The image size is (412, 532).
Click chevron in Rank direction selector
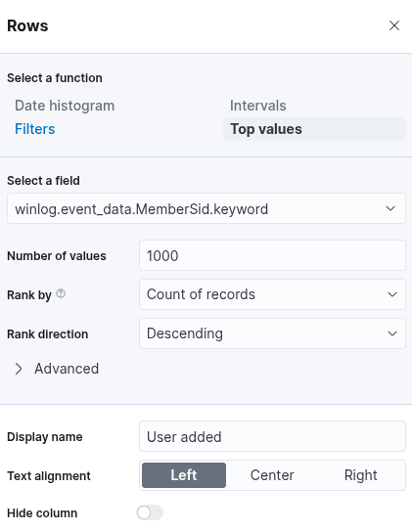392,333
